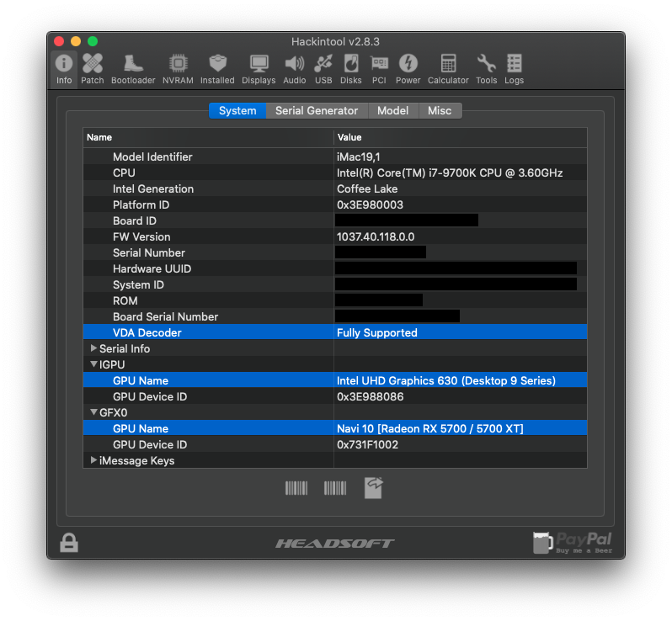Switch to the Serial Generator tab
The image size is (672, 621).
317,110
